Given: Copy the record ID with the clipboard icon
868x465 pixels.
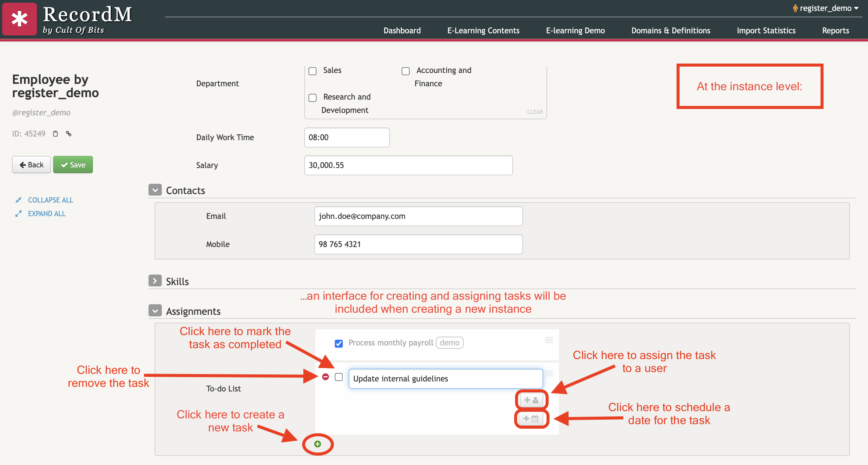Looking at the screenshot, I should click(x=55, y=134).
